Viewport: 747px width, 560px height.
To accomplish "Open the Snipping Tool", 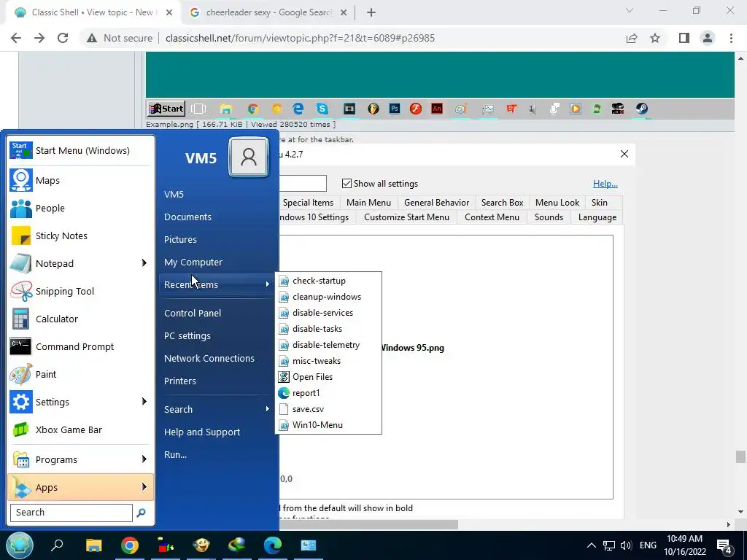I will point(81,291).
